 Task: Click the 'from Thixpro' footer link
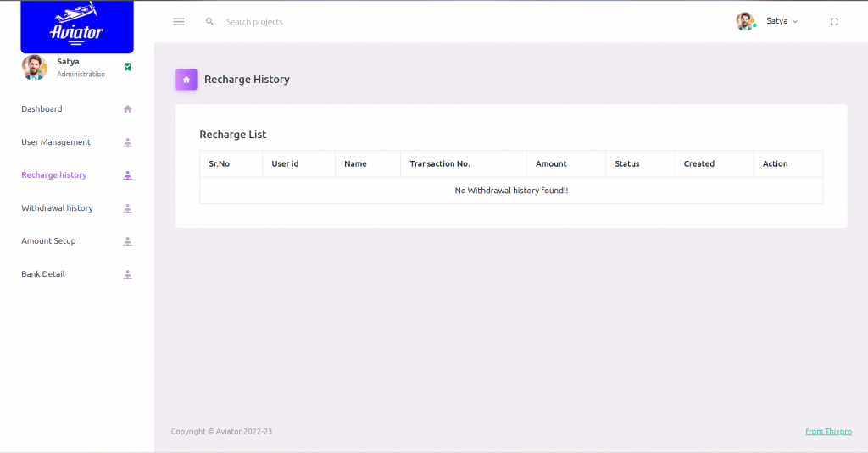(827, 432)
